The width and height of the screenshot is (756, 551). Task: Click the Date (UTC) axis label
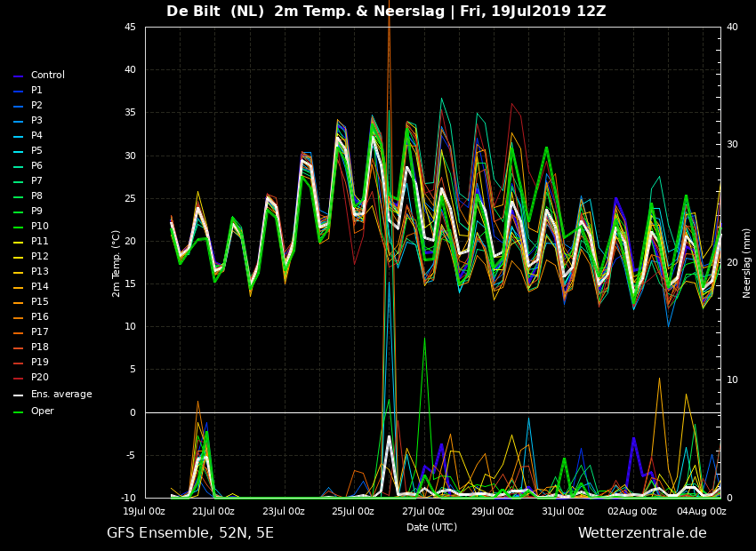pyautogui.click(x=431, y=527)
